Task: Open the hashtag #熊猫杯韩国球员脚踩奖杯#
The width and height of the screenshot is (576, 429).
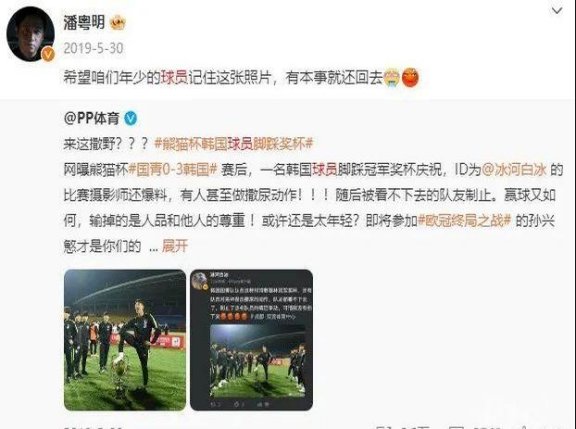Action: [233, 144]
